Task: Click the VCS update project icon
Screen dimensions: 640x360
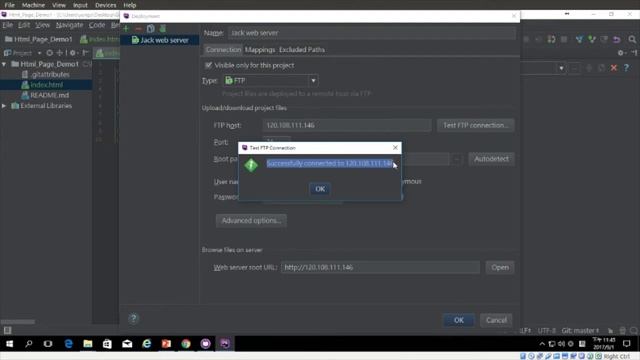Action: tap(579, 39)
